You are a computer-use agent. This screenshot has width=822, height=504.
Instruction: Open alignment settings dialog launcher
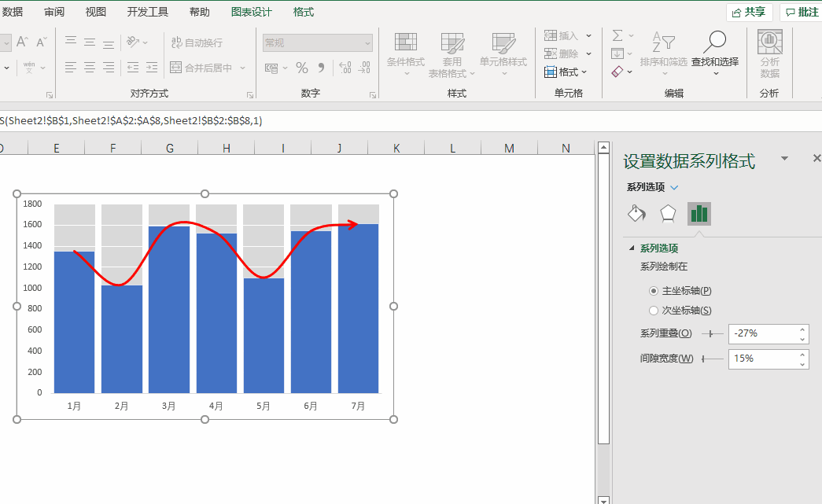click(x=250, y=95)
